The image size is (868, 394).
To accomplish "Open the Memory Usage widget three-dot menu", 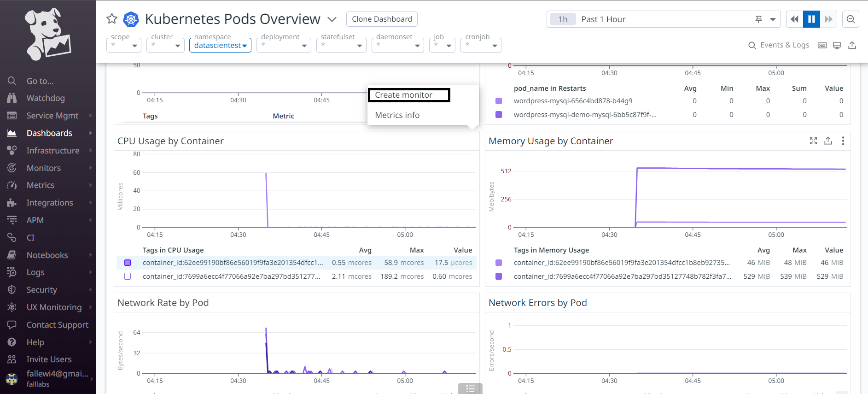I will 843,141.
